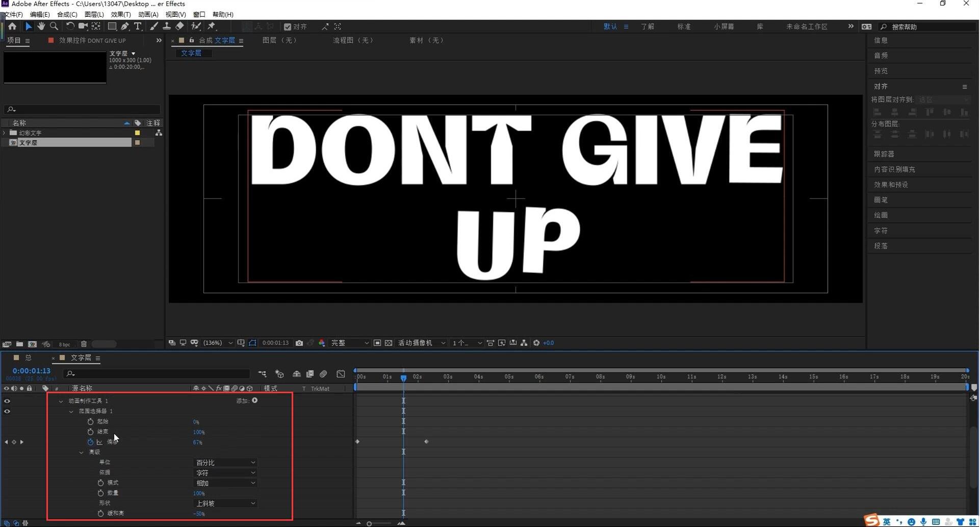Click the Graph Editor icon in the timeline
This screenshot has height=527, width=980.
pyautogui.click(x=341, y=374)
